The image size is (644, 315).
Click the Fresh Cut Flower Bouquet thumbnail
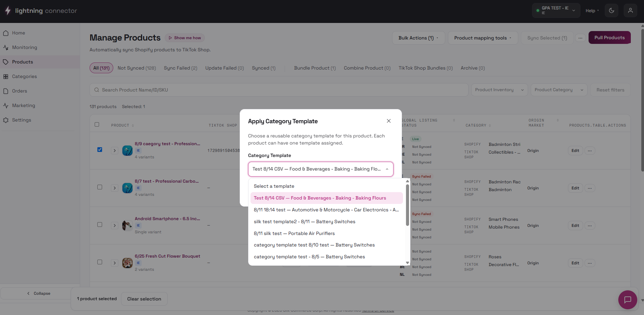[x=127, y=263]
